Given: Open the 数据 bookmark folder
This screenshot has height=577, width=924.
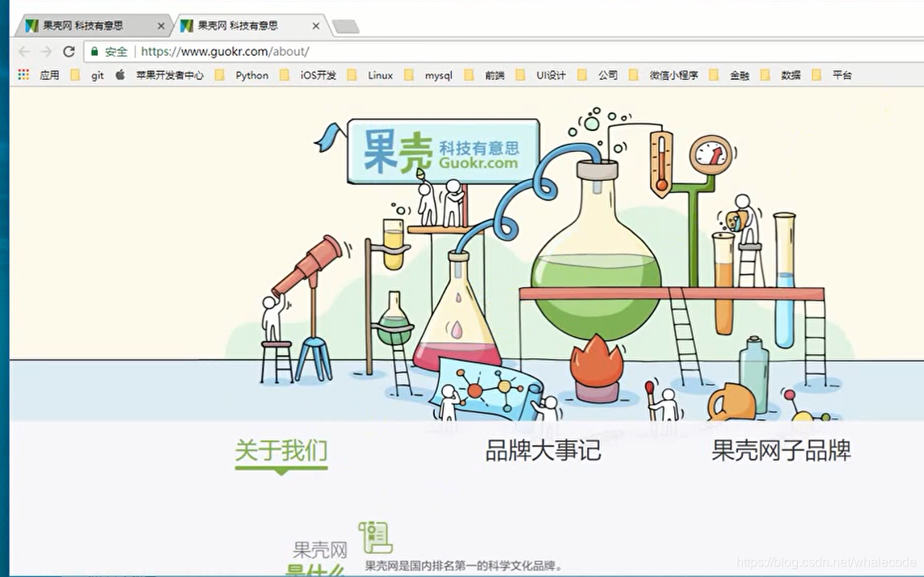Looking at the screenshot, I should [781, 75].
